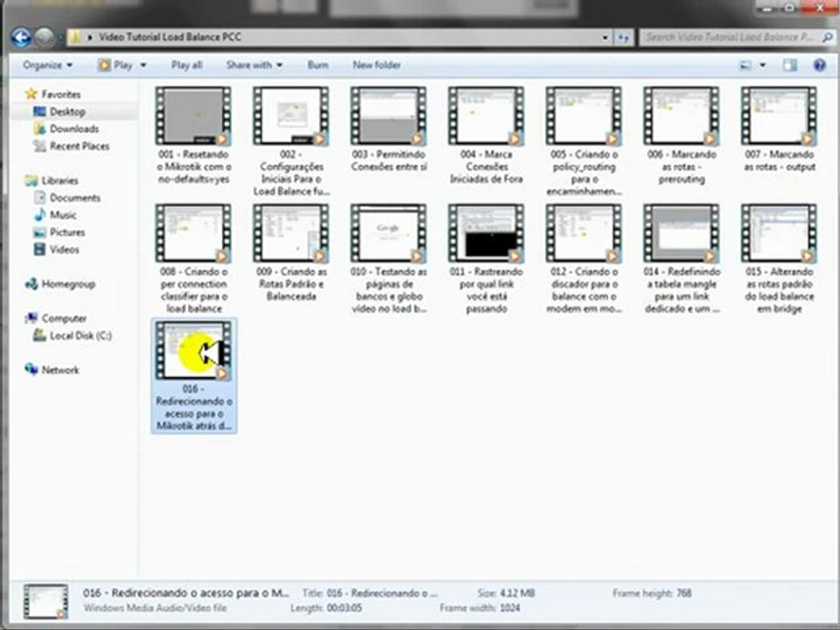Click the folder icon in address bar

click(76, 37)
